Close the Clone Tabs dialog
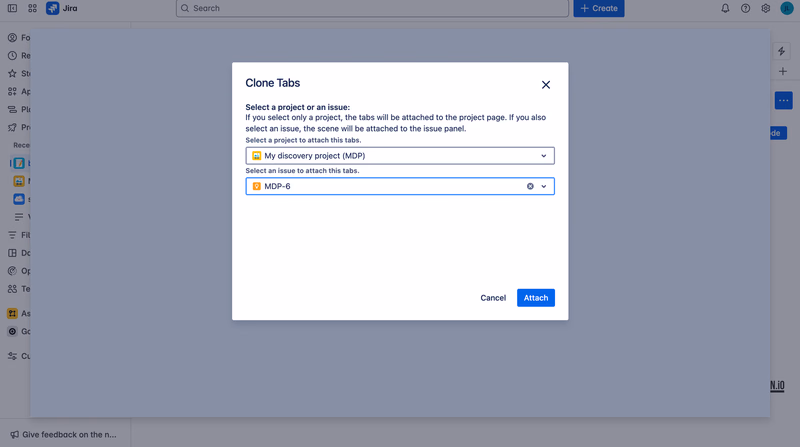Image resolution: width=800 pixels, height=447 pixels. 545,85
